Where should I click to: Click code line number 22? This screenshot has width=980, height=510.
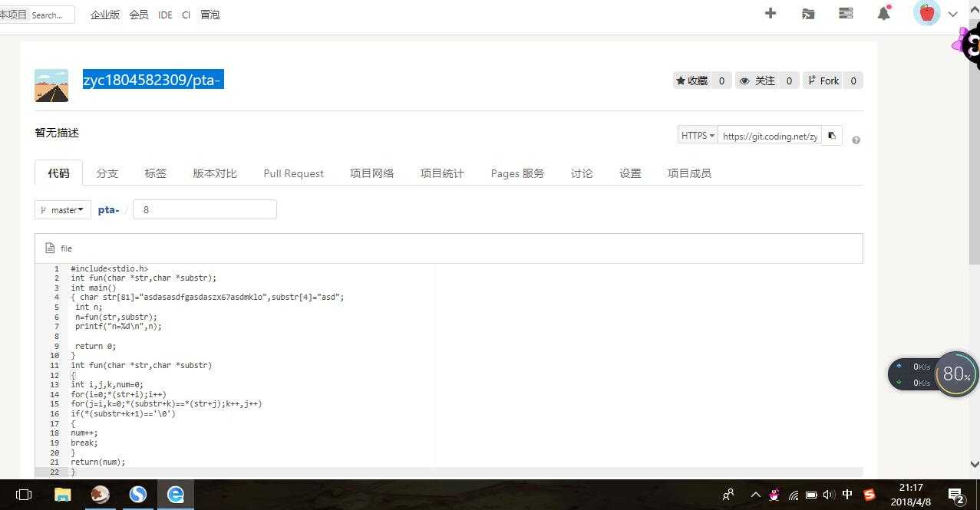[54, 472]
